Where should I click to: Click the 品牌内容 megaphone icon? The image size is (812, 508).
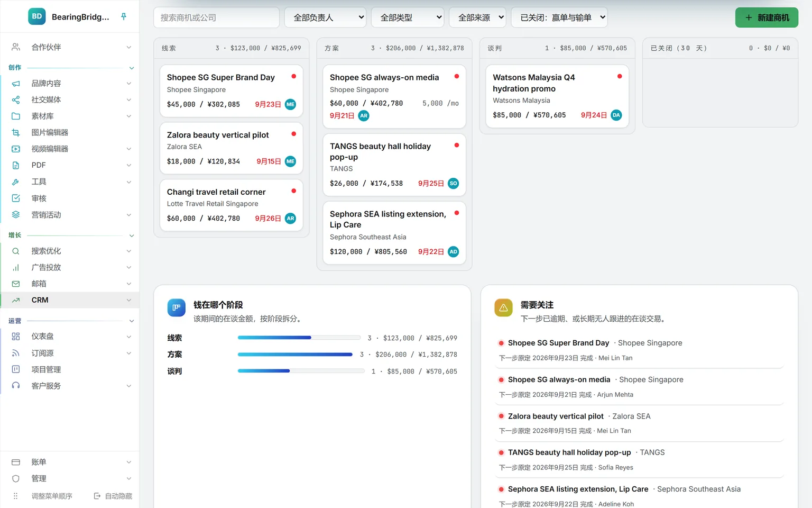(x=16, y=84)
